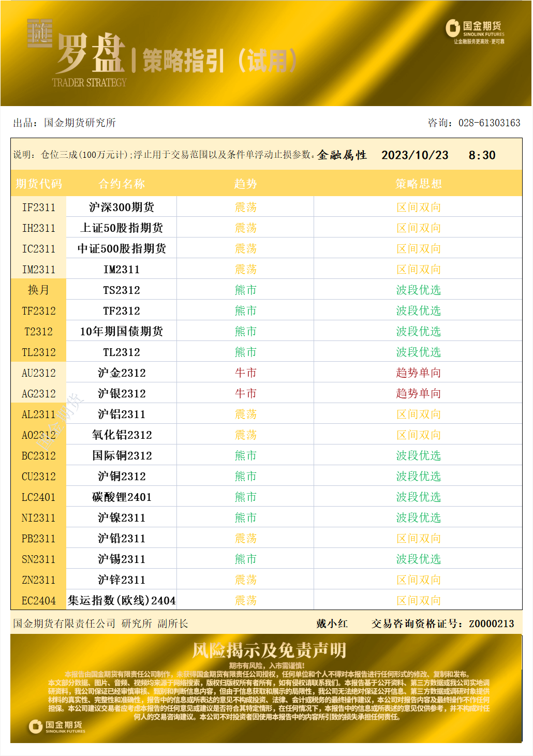
Task: Click the 合约名称 column header
Action: click(x=122, y=184)
